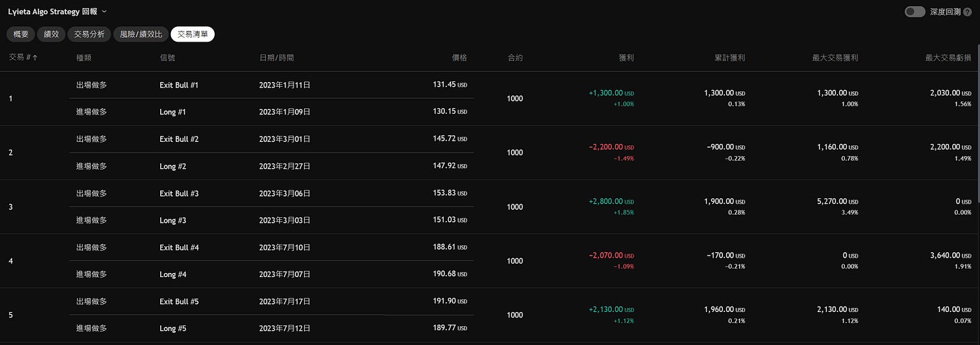This screenshot has width=980, height=345.
Task: Open the Lyieta Algo Strategy report dropdown
Action: (57, 11)
